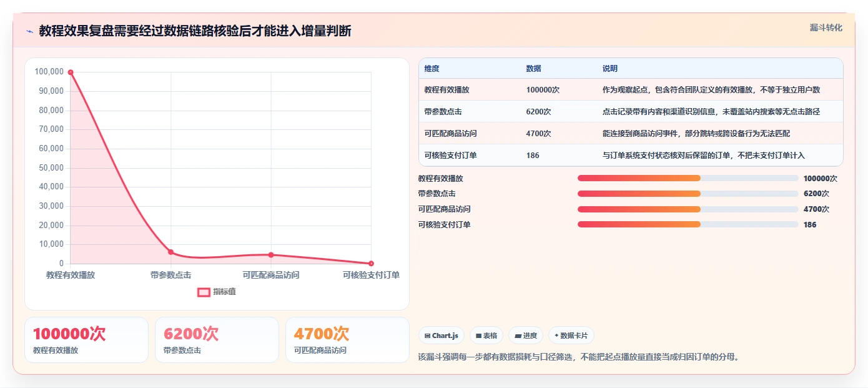Click the description starting with 与订单系统支付状态
Viewport: 868px width, 388px height.
(x=704, y=156)
